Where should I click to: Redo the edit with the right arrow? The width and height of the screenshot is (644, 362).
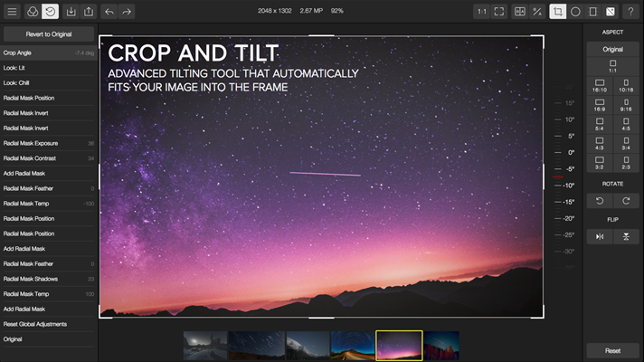pos(127,12)
